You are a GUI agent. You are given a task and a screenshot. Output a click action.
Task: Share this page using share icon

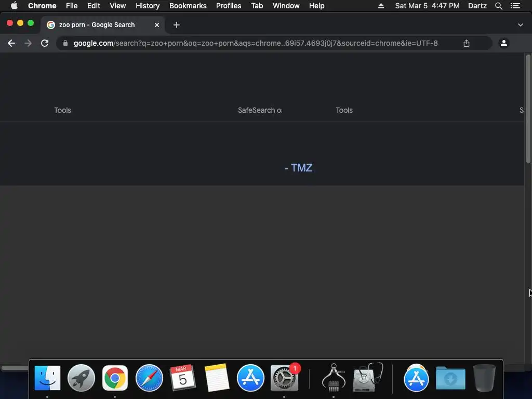(x=467, y=43)
